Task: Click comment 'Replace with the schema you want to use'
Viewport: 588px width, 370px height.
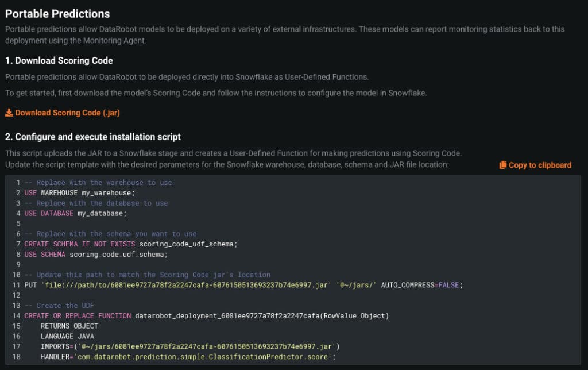Action: pos(111,234)
